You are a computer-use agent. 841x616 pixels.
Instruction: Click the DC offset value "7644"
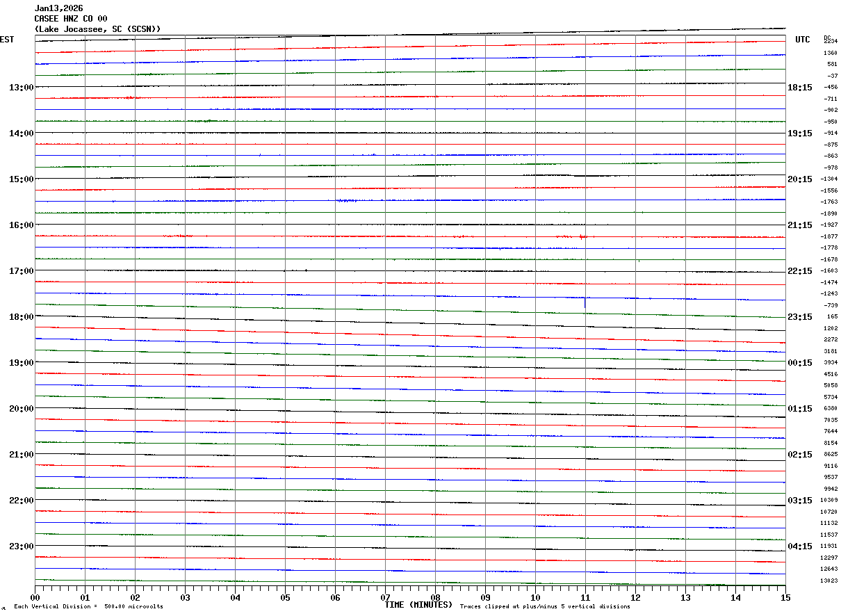click(x=831, y=432)
